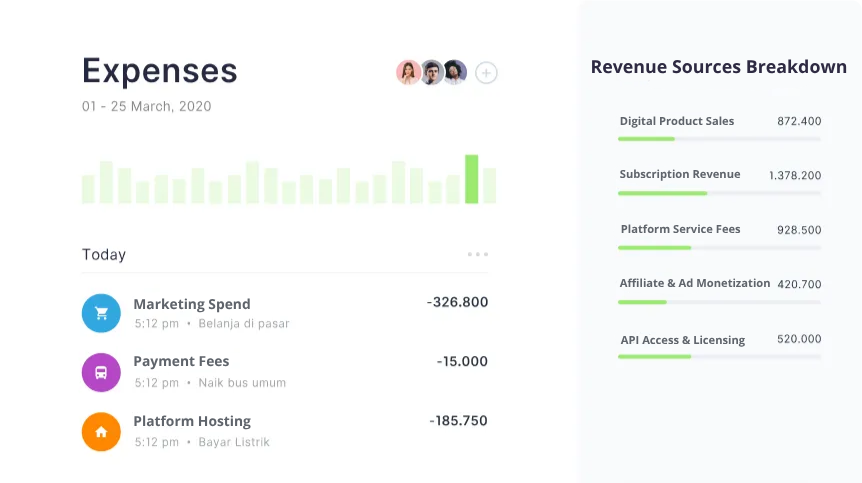Image resolution: width=862 pixels, height=483 pixels.
Task: Click the 1.378.200 value
Action: tap(795, 176)
